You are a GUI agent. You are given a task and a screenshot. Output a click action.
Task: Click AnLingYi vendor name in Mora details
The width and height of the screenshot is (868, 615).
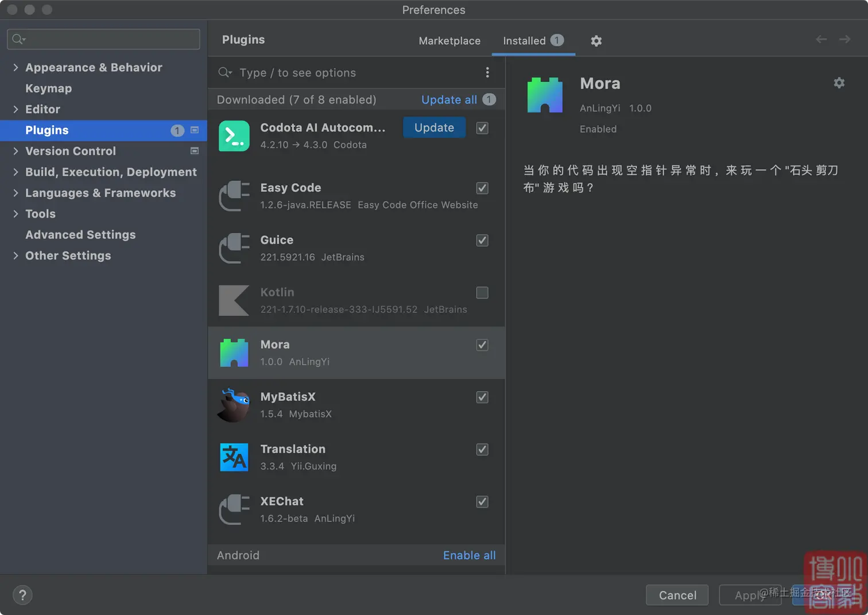(x=600, y=108)
